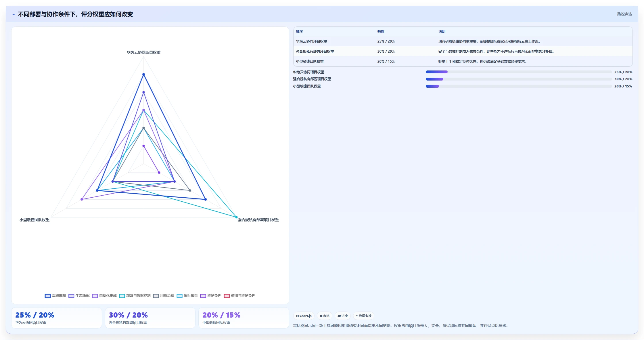Viewport: 644px width, 340px height.
Task: Click the 30% / 20% label beside the progress bar
Action: tap(623, 79)
